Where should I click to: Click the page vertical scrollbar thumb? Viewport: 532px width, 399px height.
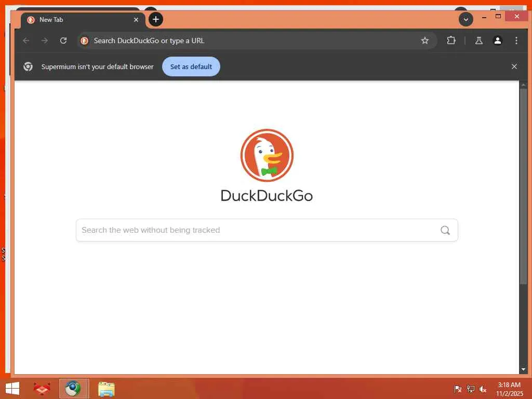coord(523,186)
